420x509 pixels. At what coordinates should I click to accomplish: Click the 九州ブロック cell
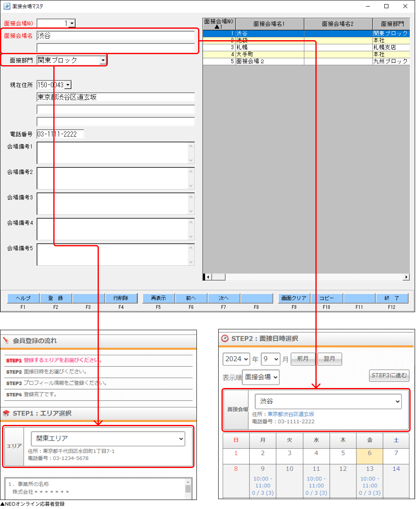point(391,62)
